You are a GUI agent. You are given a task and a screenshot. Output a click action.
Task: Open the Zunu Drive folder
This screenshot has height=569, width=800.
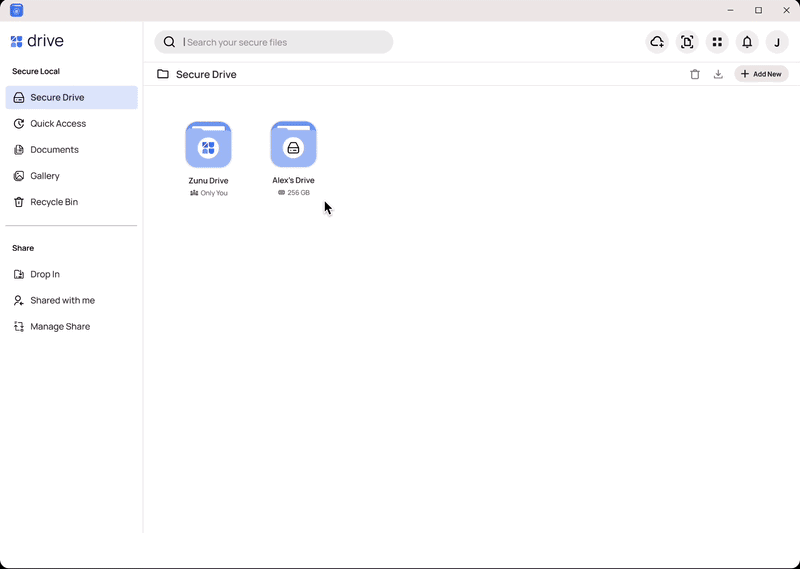point(208,146)
